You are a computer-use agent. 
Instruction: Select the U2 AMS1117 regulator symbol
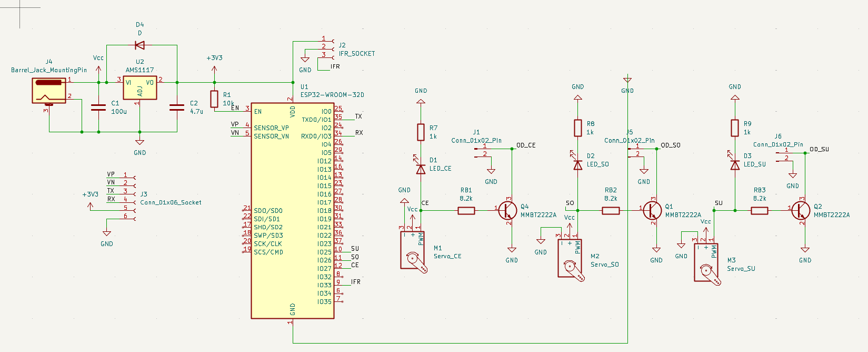point(139,88)
